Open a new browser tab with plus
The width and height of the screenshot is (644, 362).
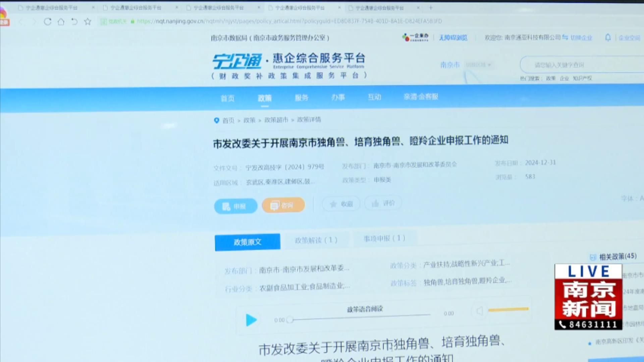(x=431, y=7)
